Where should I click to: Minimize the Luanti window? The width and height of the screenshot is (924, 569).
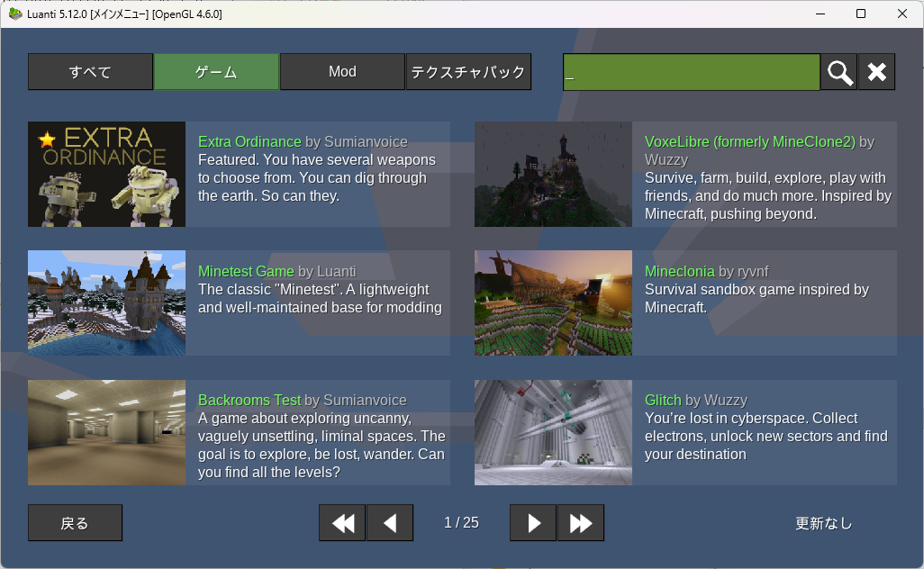click(820, 14)
